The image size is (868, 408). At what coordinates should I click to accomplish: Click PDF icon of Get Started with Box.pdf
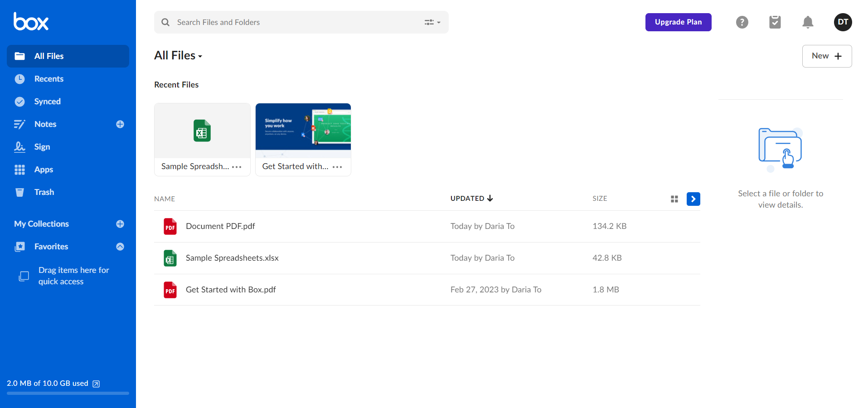(x=170, y=290)
